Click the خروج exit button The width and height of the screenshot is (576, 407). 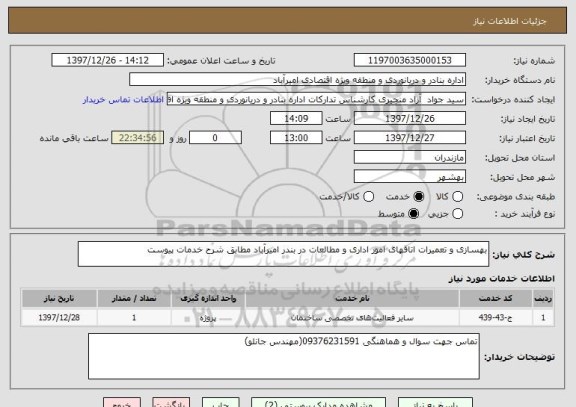click(x=122, y=403)
